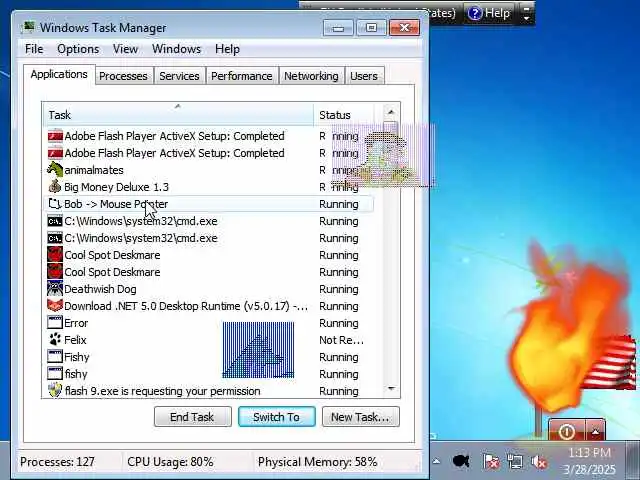Screen dimensions: 640x480
Task: Select the lowercase fishy task
Action: coord(208,374)
